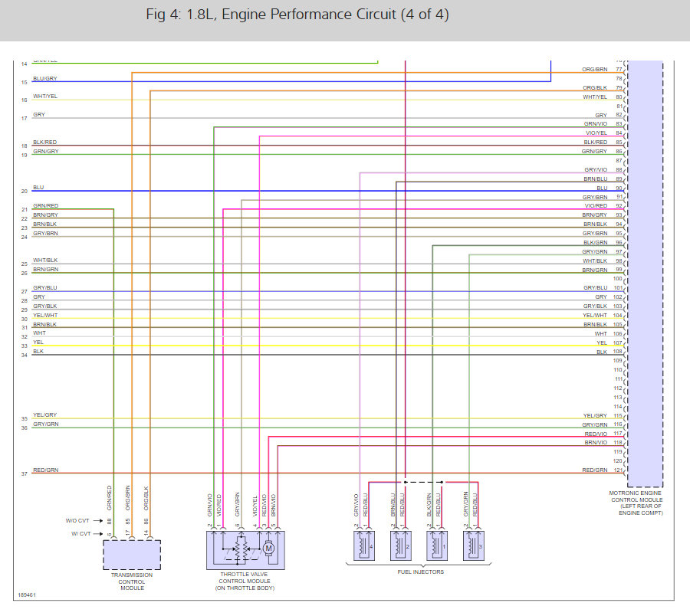Select the W/ CVT label
690x616 pixels.
81,534
